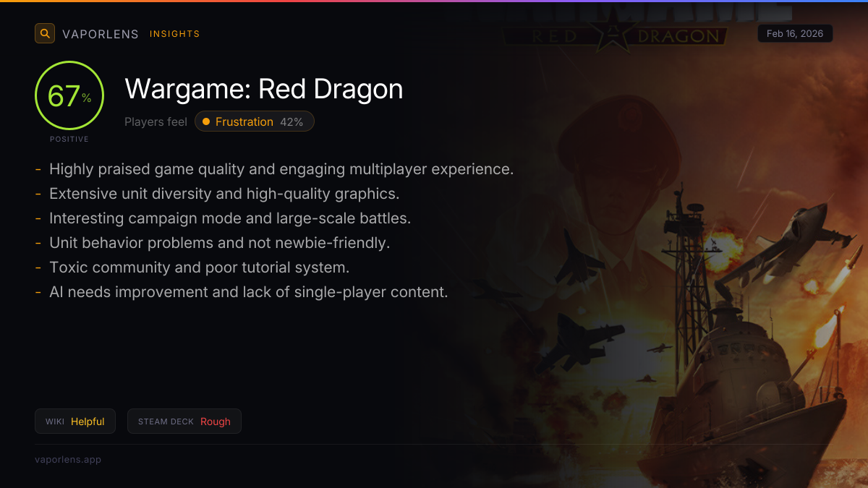Screen dimensions: 868x488
Task: Click the VaporLens magnifier logo icon
Action: tap(45, 33)
